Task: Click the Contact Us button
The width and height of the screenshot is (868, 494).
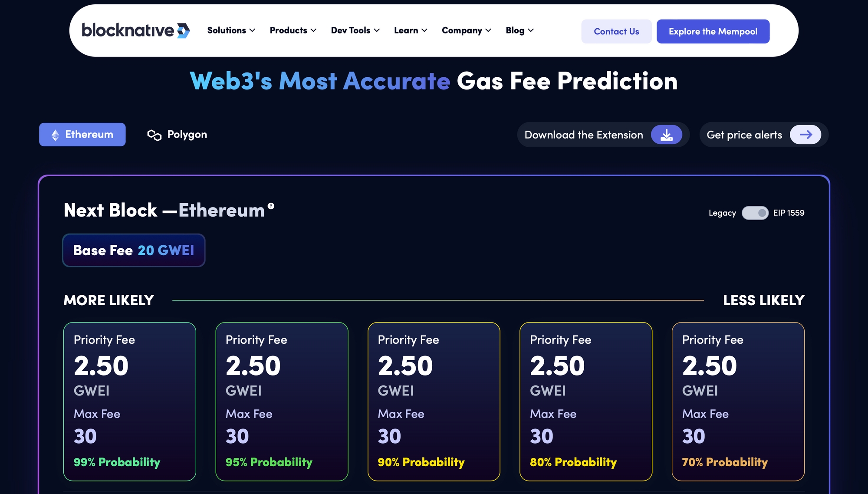Action: 616,31
